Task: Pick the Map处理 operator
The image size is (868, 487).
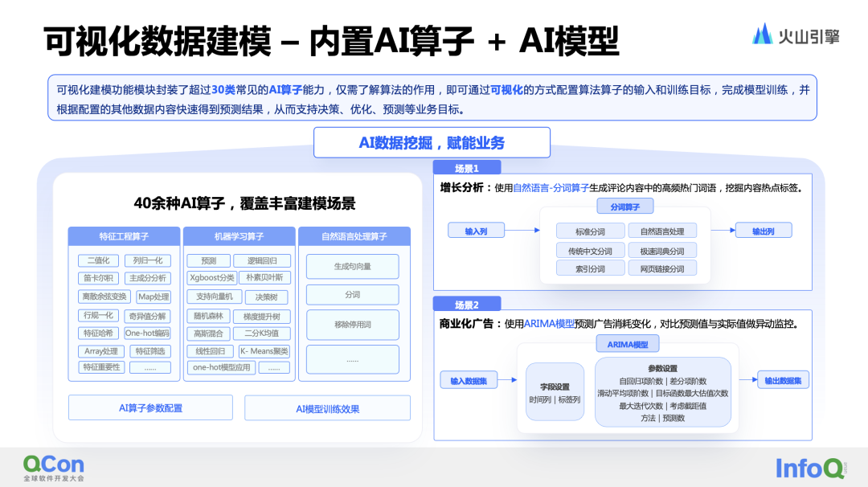Action: [x=154, y=297]
